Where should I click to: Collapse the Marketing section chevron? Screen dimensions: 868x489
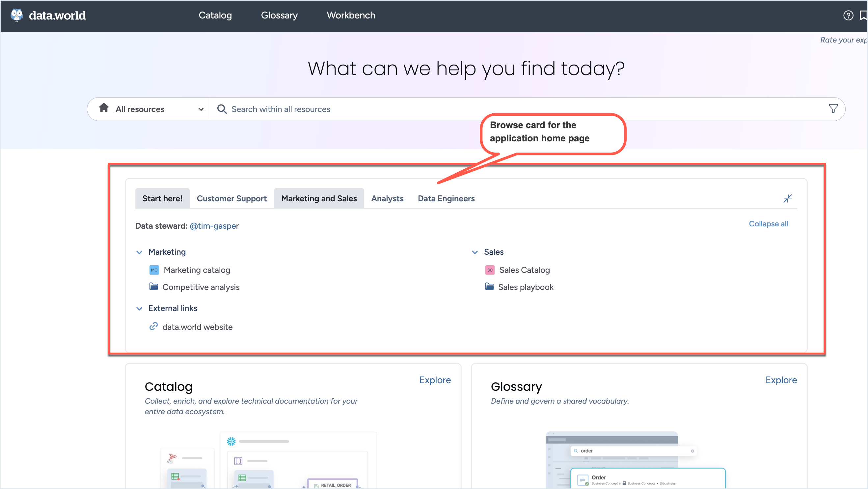point(139,252)
